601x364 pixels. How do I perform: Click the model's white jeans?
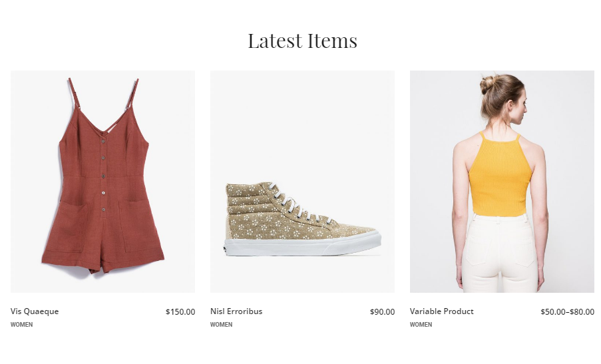(501, 254)
